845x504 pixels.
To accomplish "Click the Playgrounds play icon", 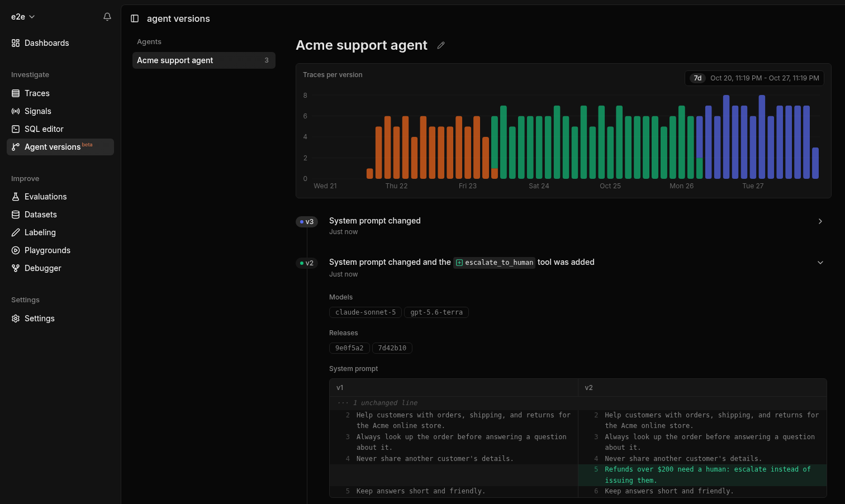I will coord(16,250).
